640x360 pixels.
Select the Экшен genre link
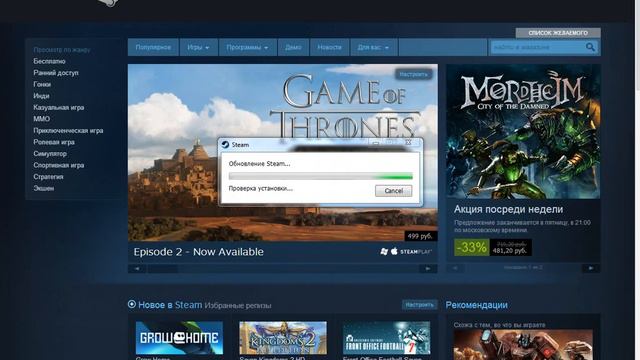click(44, 188)
